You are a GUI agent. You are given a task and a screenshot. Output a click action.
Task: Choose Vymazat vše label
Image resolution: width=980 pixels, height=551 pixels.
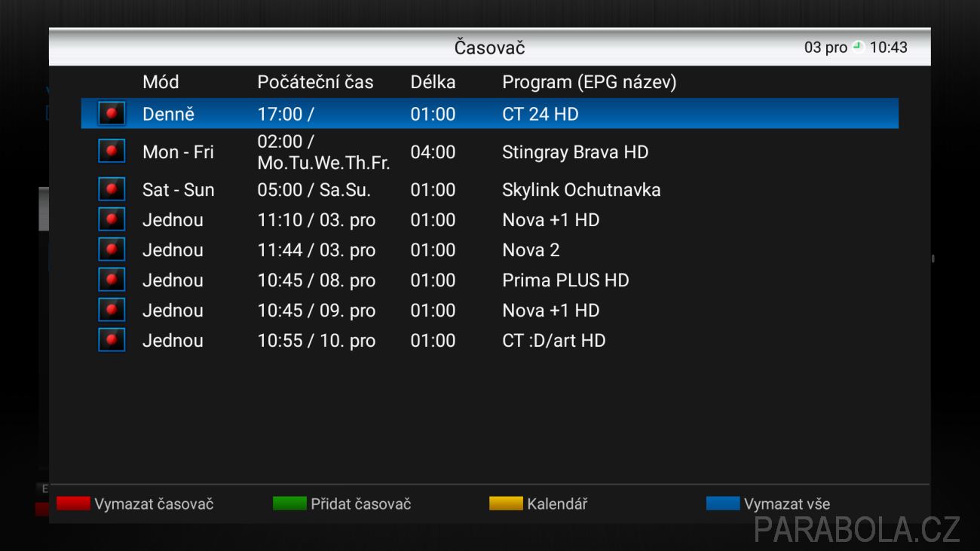tap(787, 504)
